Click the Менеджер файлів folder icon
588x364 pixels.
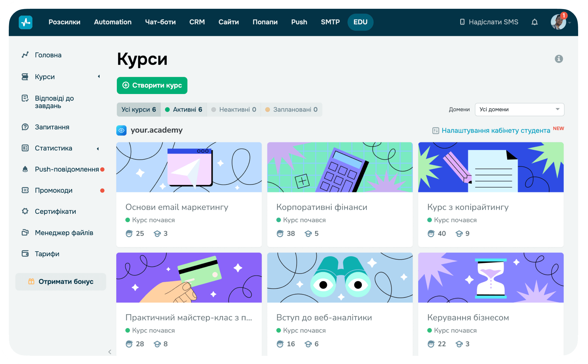coord(25,233)
